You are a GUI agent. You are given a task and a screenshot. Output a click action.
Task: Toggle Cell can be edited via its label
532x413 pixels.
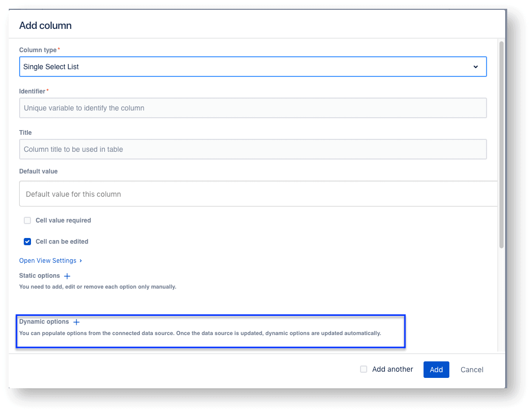pos(61,242)
